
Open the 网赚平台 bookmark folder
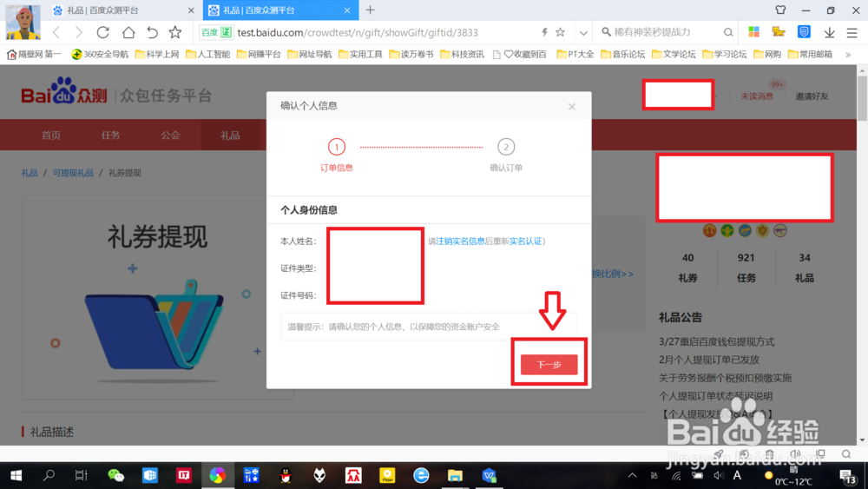[259, 54]
